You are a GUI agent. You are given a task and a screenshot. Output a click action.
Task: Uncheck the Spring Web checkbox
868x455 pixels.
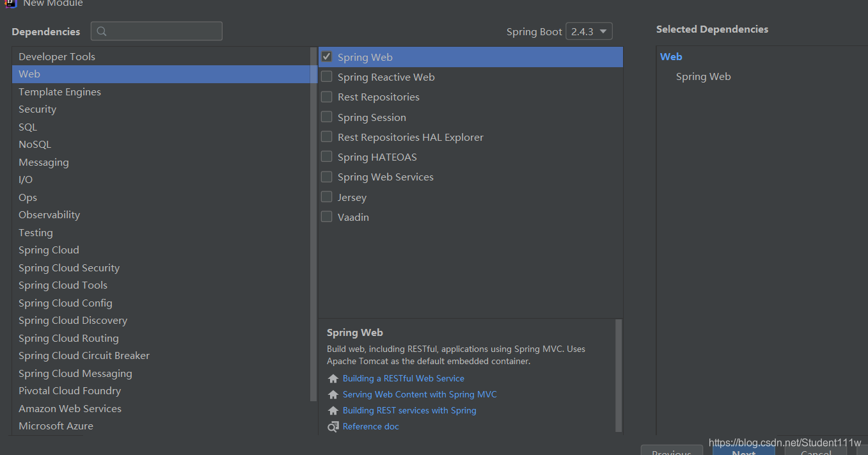pyautogui.click(x=326, y=57)
